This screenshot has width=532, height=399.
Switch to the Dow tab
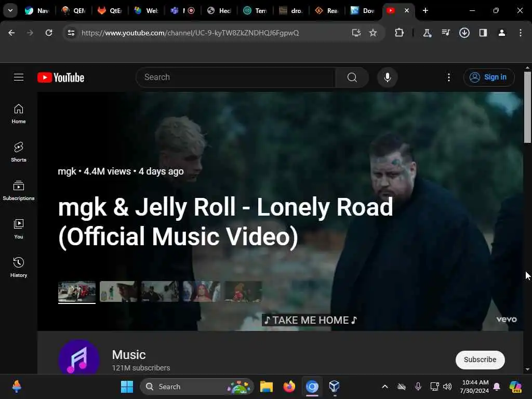(363, 10)
